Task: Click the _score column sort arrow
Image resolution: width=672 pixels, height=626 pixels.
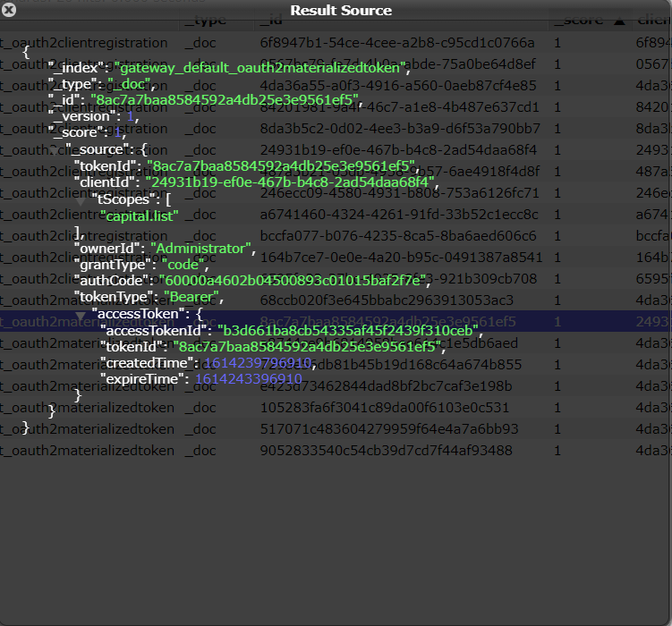Action: coord(619,21)
